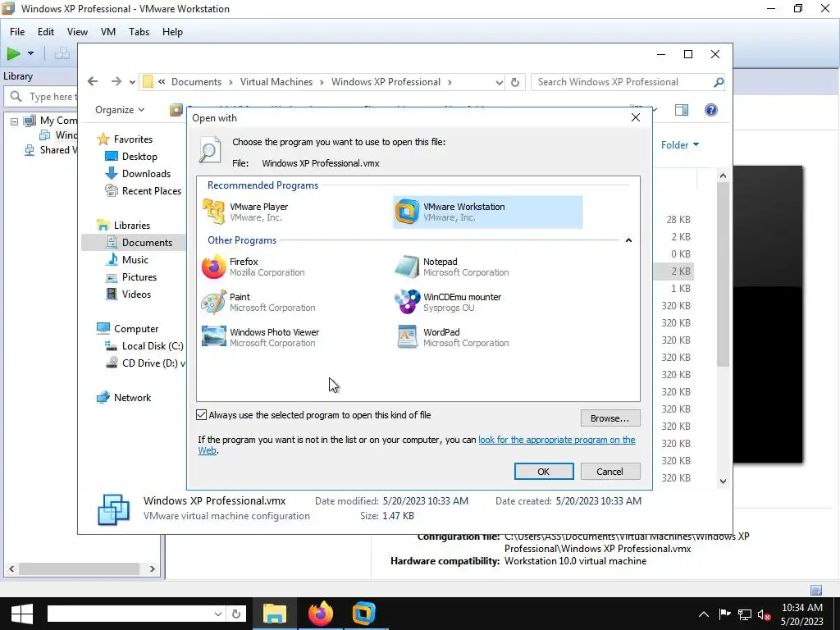Collapse the My Computer library tree node

(x=15, y=121)
